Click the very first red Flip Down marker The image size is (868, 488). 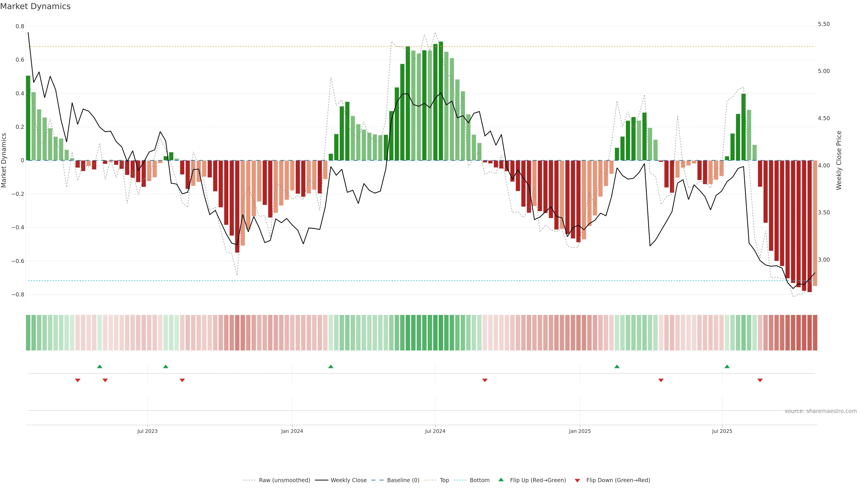pos(78,380)
